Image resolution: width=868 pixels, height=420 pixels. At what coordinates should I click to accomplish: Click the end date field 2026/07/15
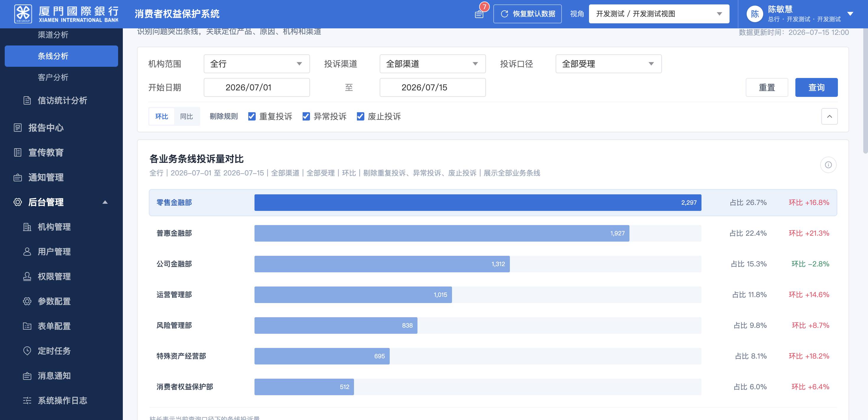pos(433,87)
